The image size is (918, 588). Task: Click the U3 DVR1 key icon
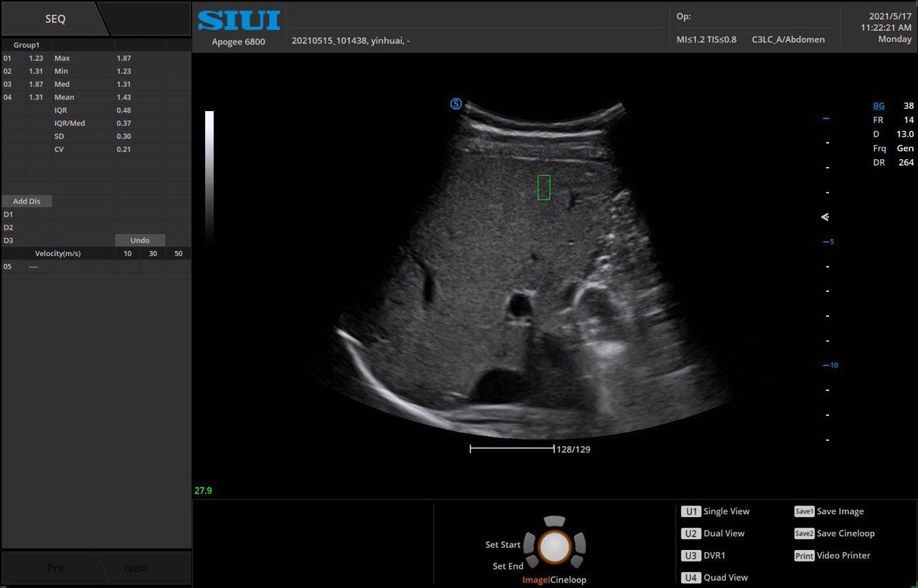pos(691,556)
